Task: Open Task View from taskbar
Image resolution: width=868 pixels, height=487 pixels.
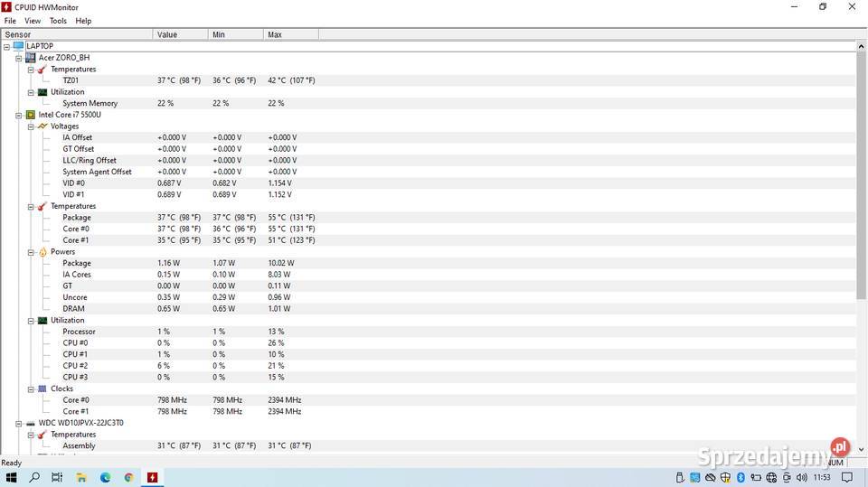Action: coord(57,477)
